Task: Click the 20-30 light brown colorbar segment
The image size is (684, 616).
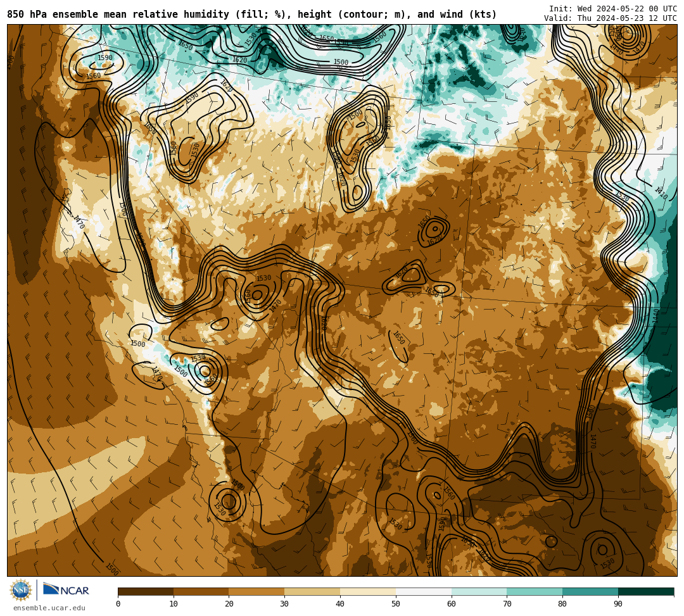Action: pos(257,591)
